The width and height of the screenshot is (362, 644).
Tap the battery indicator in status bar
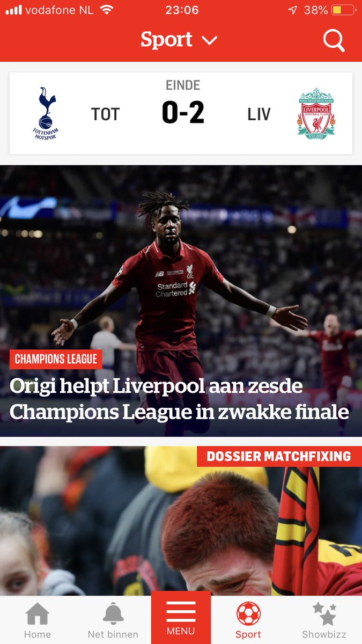click(343, 10)
